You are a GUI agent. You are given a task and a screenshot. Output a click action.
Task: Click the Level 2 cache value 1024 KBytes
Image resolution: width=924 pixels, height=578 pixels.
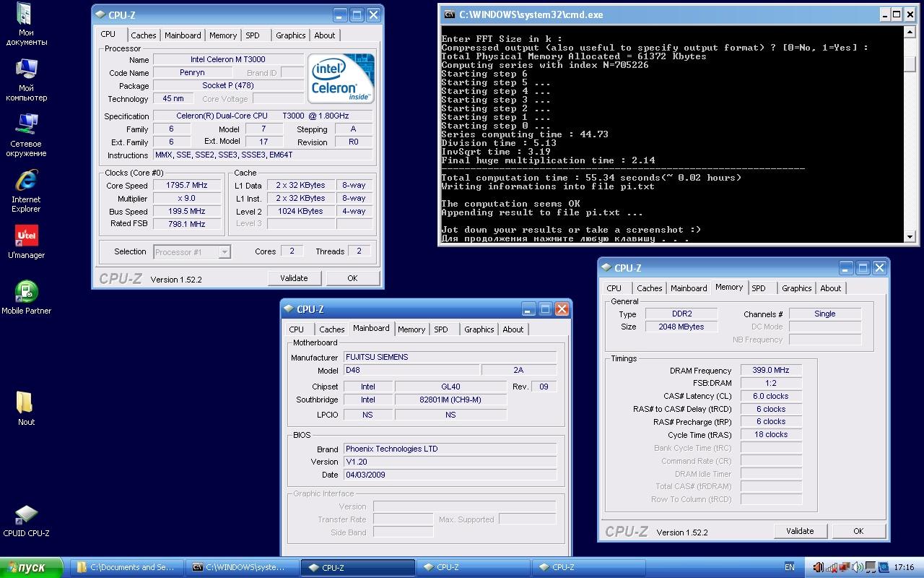pyautogui.click(x=300, y=211)
